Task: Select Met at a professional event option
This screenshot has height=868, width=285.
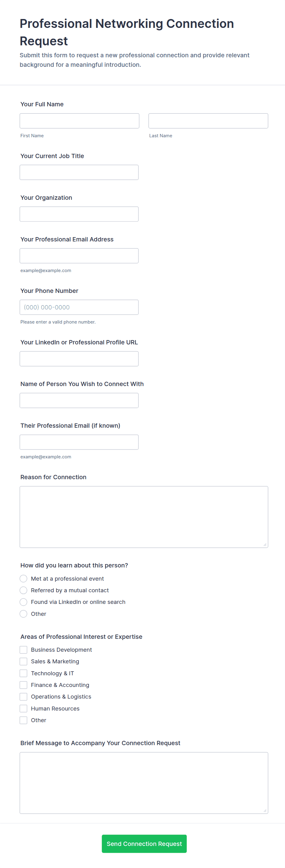Action: pyautogui.click(x=24, y=578)
